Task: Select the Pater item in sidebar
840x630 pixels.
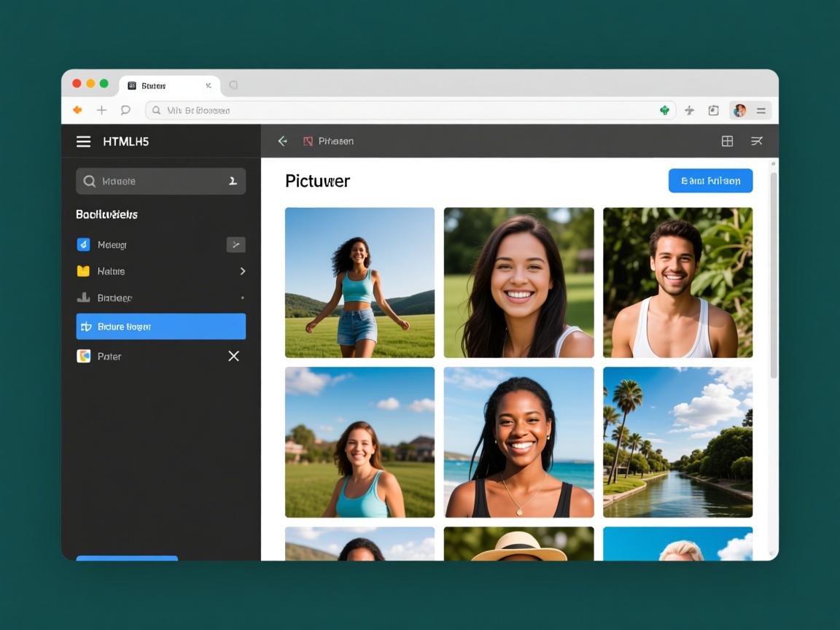Action: [x=109, y=357]
